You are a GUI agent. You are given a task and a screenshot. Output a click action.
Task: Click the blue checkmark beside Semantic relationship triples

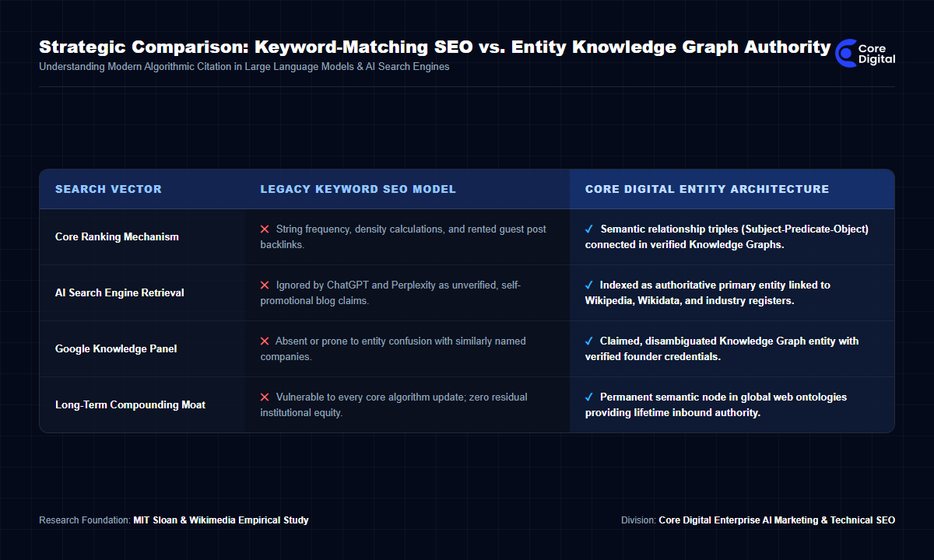point(589,229)
